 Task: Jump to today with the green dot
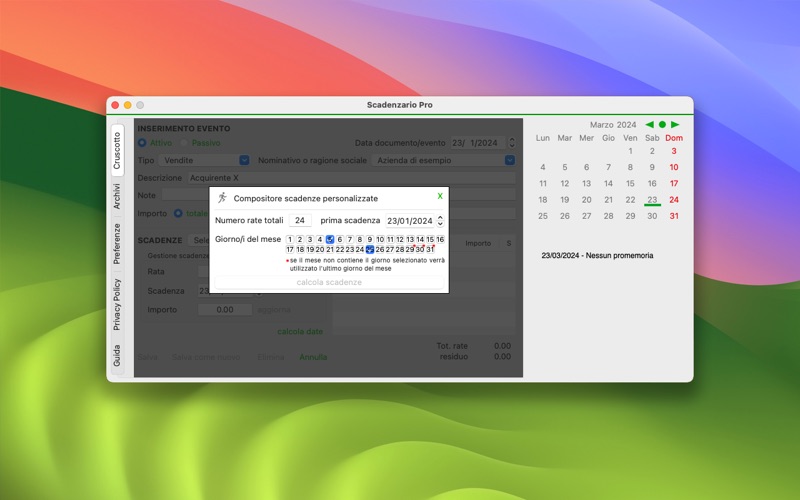[662, 124]
